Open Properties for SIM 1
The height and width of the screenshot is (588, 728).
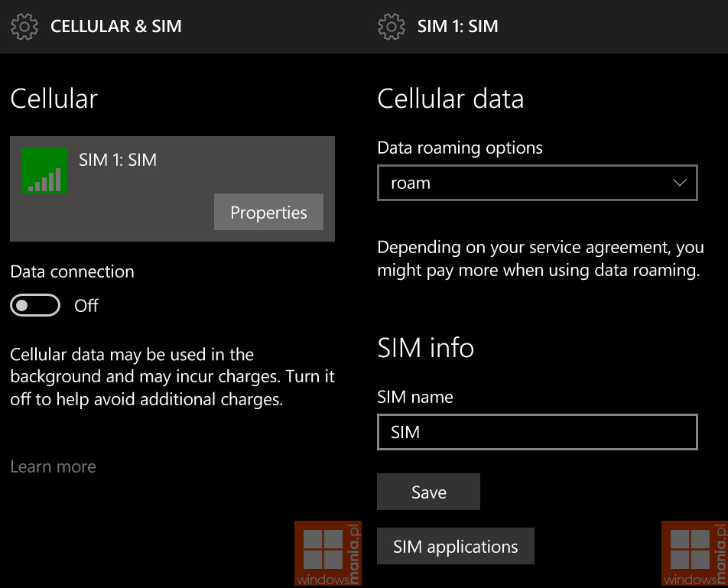268,212
